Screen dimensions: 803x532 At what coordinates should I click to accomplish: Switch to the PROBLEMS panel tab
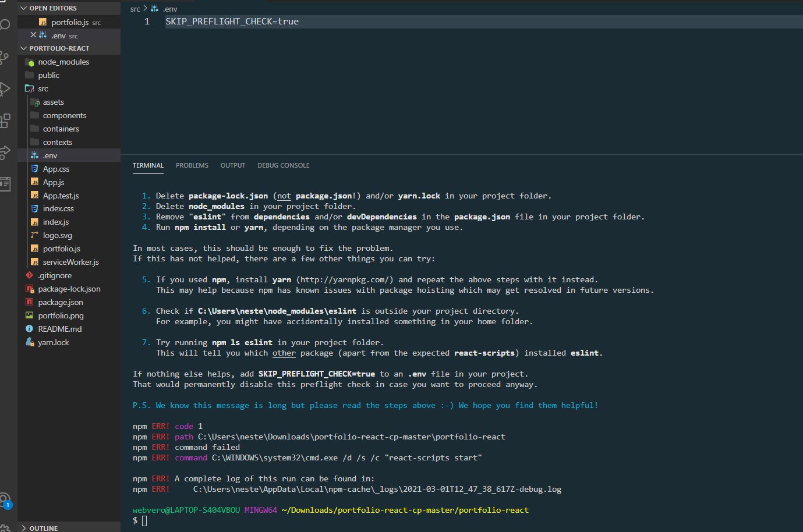pyautogui.click(x=192, y=165)
